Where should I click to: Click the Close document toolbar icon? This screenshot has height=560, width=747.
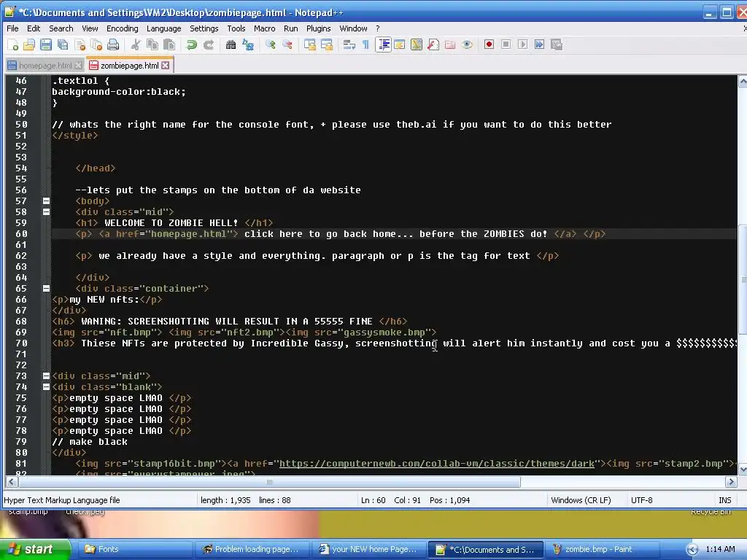point(80,44)
